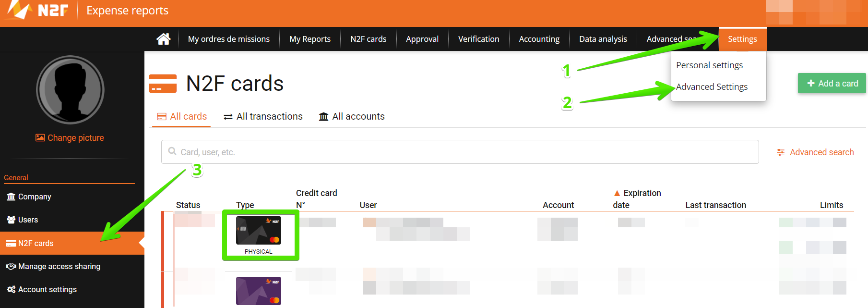This screenshot has width=868, height=308.
Task: Open the Verification tab
Action: pos(479,39)
